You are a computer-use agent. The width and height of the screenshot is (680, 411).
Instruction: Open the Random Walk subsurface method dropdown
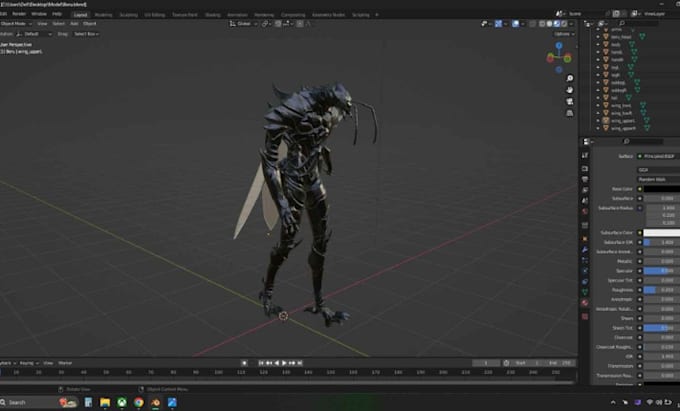658,179
